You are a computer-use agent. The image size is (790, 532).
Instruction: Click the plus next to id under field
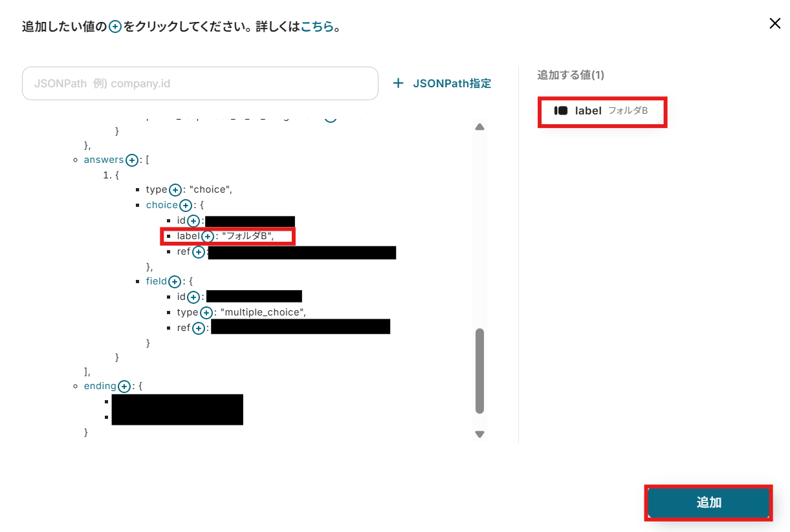[x=193, y=297]
